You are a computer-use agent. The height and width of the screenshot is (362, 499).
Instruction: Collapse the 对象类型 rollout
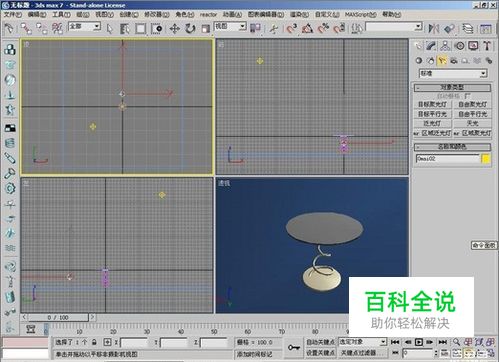452,88
